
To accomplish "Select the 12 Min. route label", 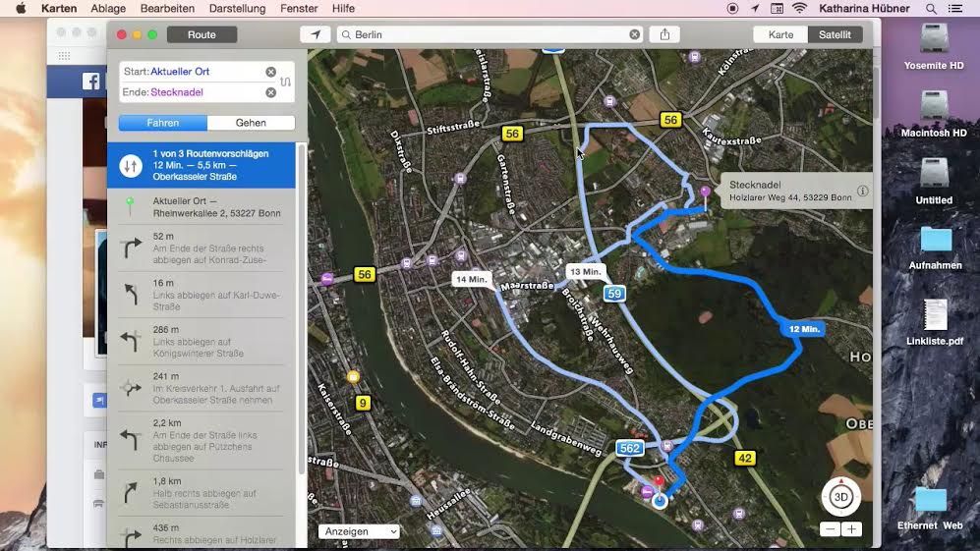I will coord(804,329).
